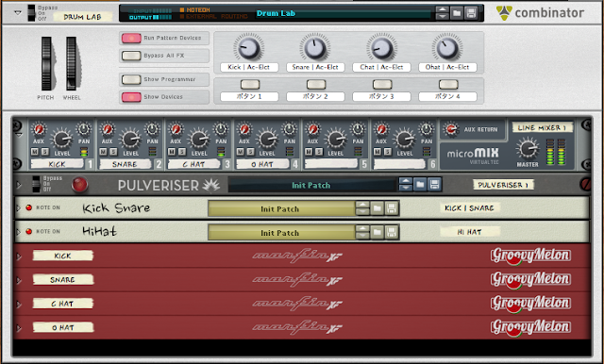Screen dimensions: 604x364
Task: Adjust the Ohat | Ac-Elct rotary knob
Action: pos(447,48)
